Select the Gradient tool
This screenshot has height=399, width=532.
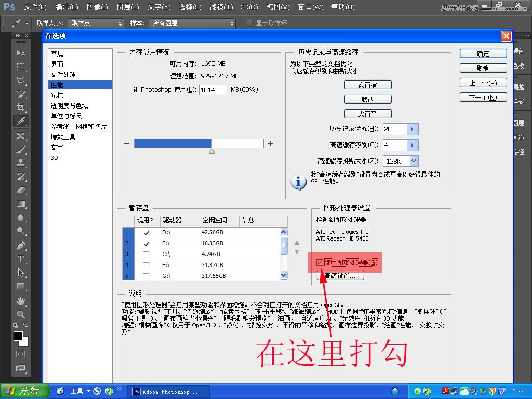[x=21, y=204]
